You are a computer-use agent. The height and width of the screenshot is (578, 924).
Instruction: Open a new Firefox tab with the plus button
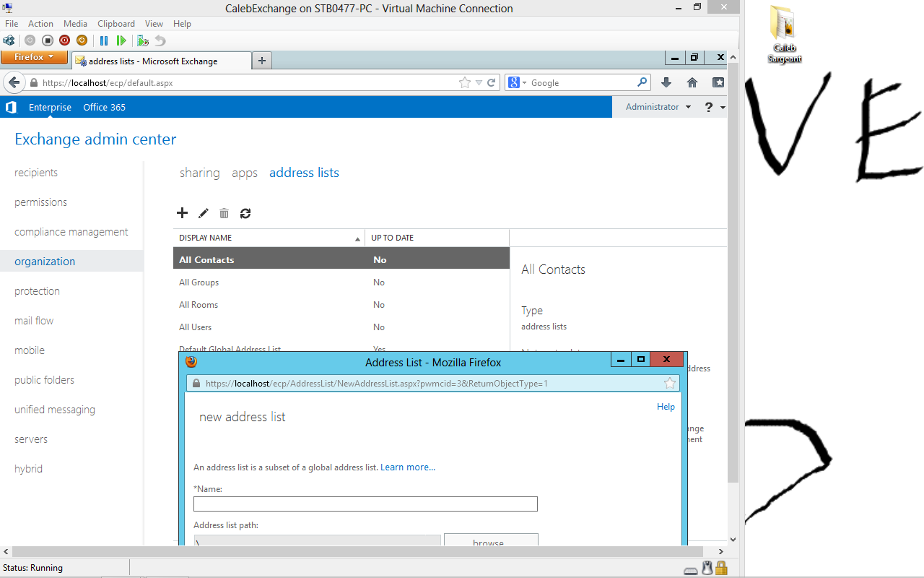[x=262, y=61]
